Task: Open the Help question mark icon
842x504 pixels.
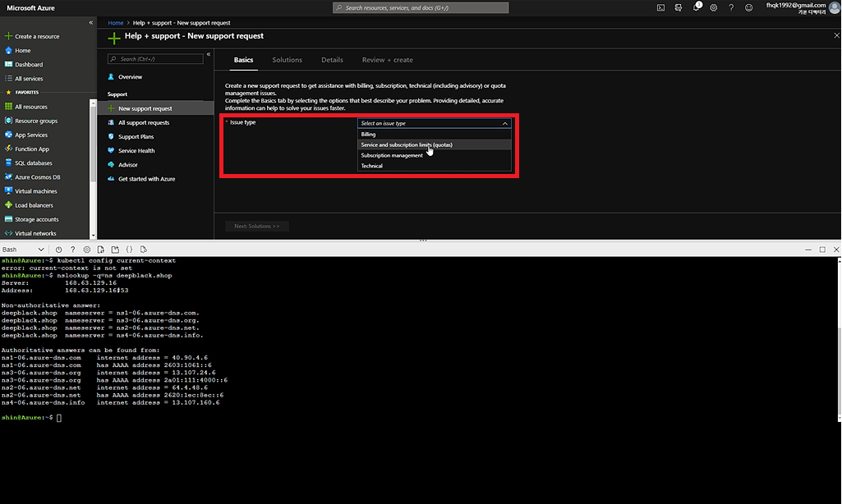Action: point(731,7)
